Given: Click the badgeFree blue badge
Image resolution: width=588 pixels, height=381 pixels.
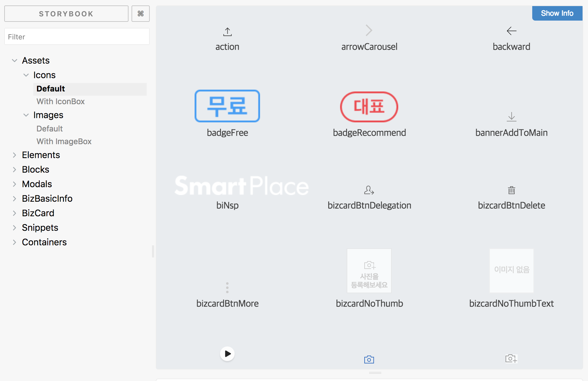Looking at the screenshot, I should 227,106.
